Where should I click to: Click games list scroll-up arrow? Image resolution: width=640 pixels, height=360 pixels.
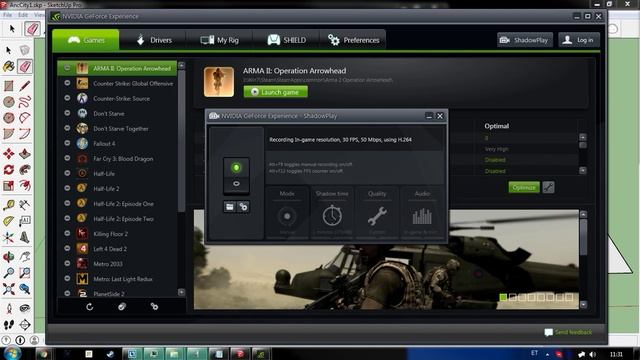182,66
